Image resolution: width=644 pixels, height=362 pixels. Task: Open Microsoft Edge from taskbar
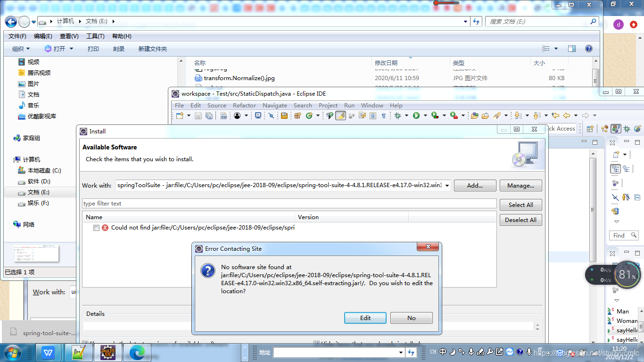click(x=137, y=352)
